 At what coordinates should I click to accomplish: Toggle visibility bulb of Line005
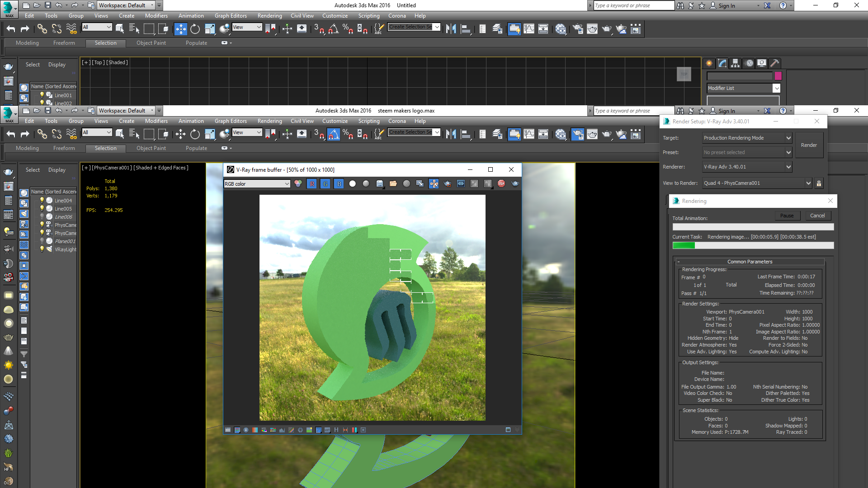(42, 208)
